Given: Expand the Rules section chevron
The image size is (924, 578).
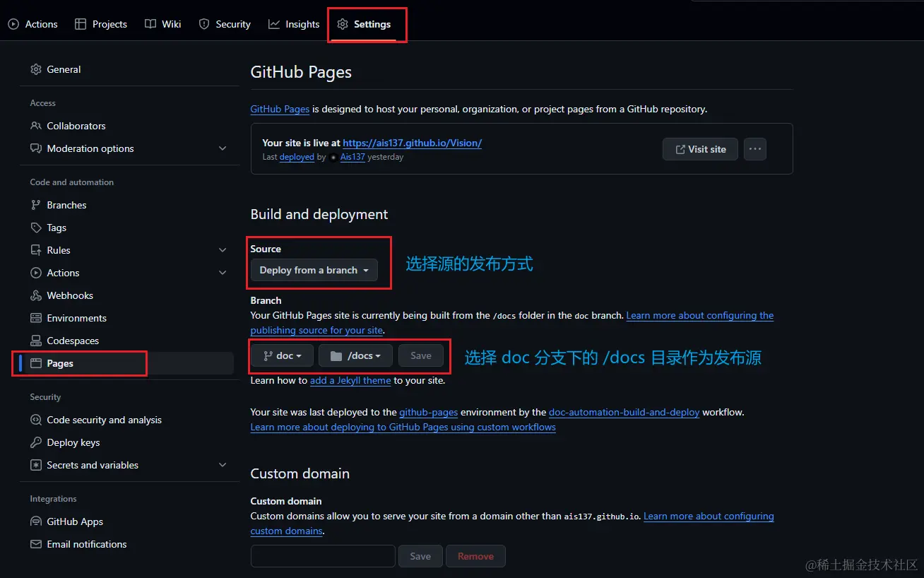Looking at the screenshot, I should pyautogui.click(x=223, y=250).
